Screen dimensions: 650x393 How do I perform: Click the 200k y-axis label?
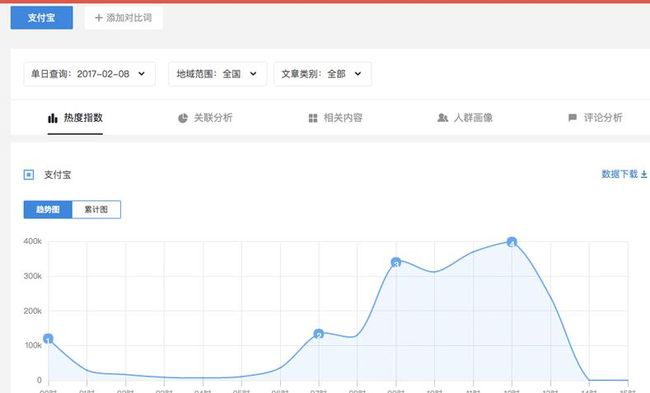coord(32,311)
